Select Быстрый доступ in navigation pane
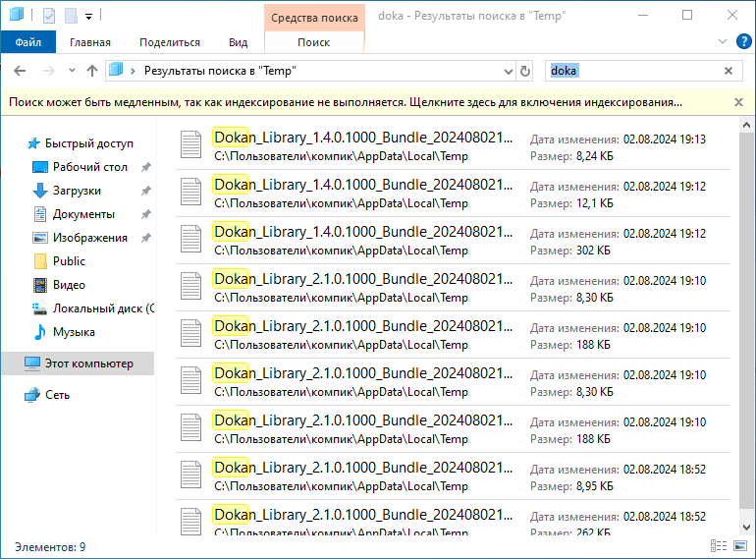Image resolution: width=756 pixels, height=559 pixels. (89, 143)
